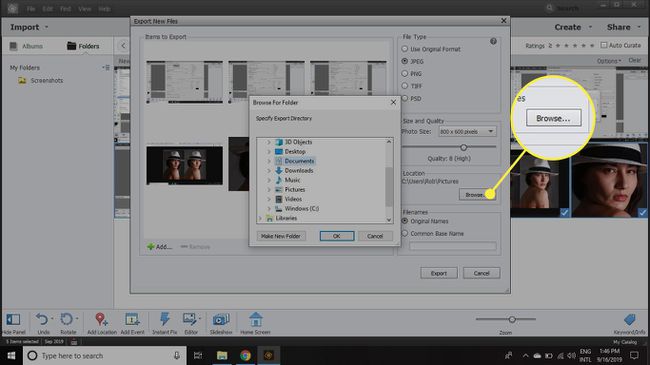This screenshot has width=650, height=365.
Task: Open Task View on taskbar
Action: (198, 355)
